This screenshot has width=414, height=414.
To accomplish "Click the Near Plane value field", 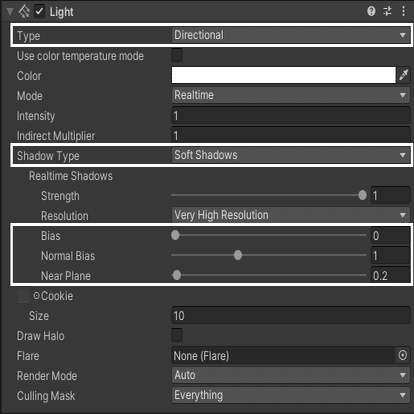I will [391, 275].
